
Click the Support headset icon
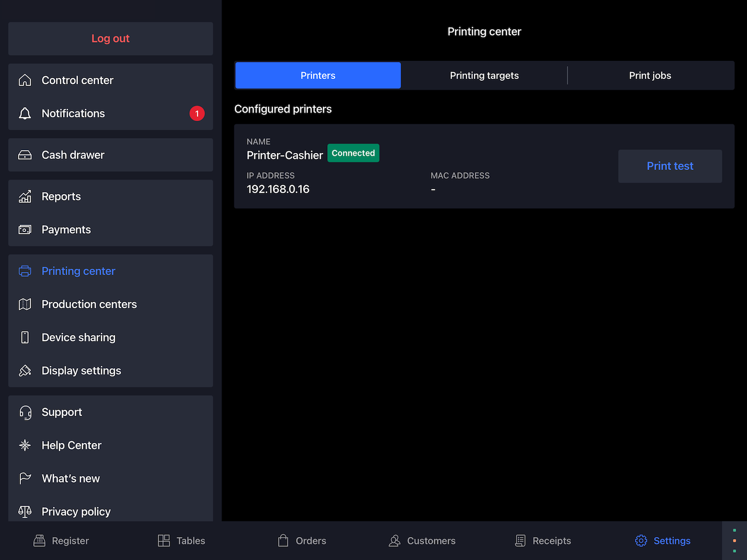pyautogui.click(x=25, y=412)
